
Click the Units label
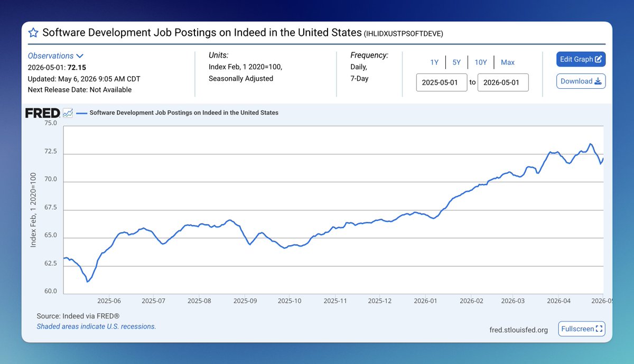tap(218, 55)
